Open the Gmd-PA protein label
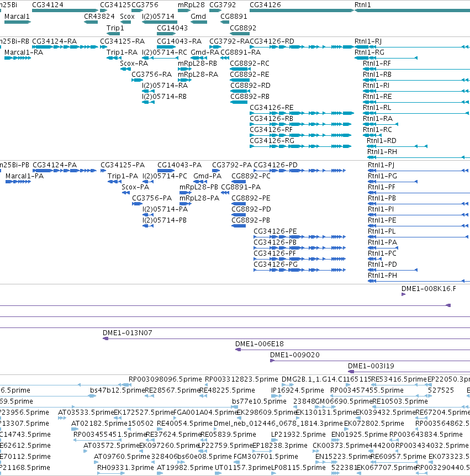Screen dimensions: 470x476 [207, 176]
